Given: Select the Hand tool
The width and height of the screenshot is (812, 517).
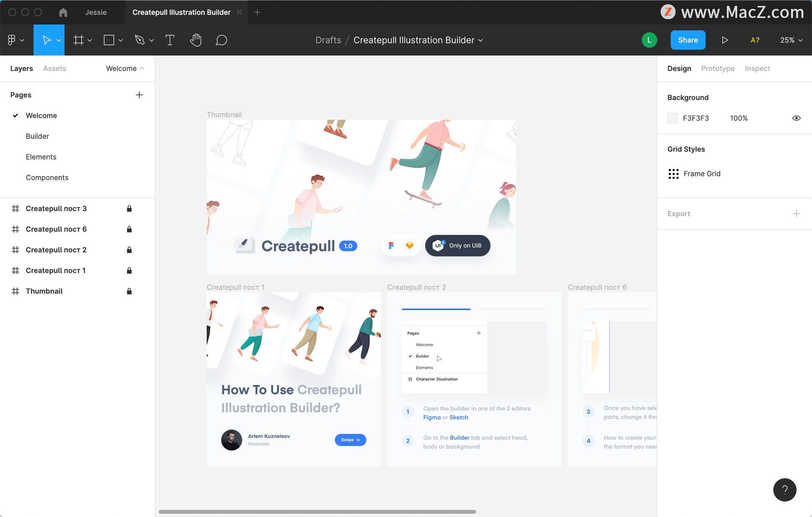Looking at the screenshot, I should pos(195,40).
